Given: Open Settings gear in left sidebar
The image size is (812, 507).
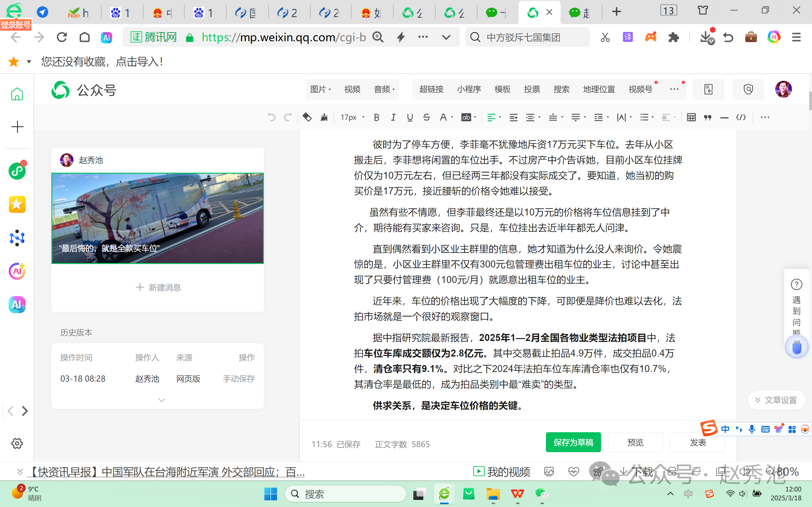Looking at the screenshot, I should (17, 443).
